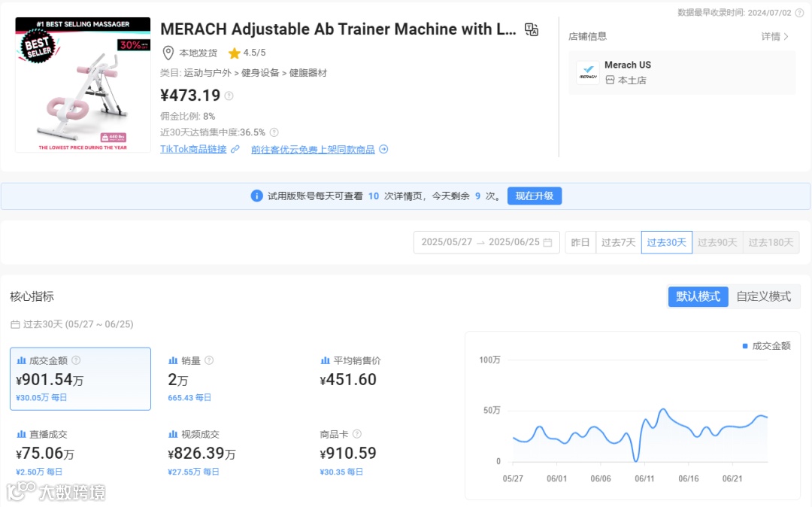Click help icon beside 近30天达销集中度
The height and width of the screenshot is (507, 812).
point(274,132)
